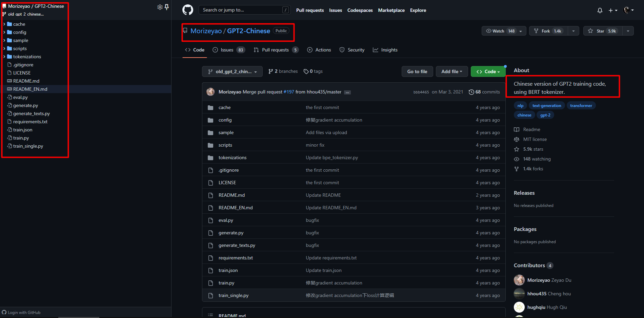
Task: Open the fork options dropdown arrow
Action: coord(573,31)
